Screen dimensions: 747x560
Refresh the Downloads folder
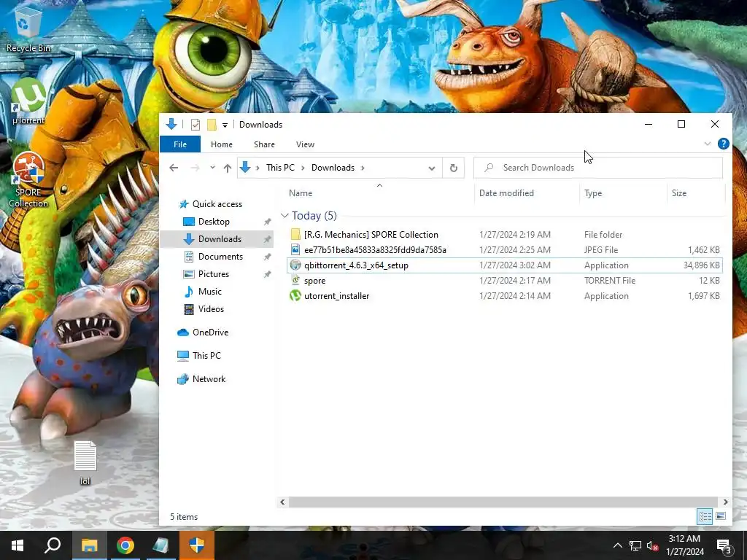(x=454, y=168)
